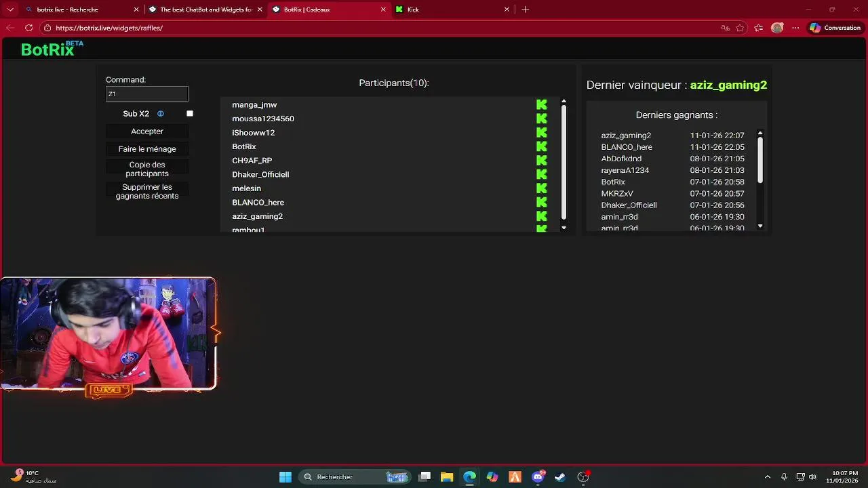Select participant iShooww12
The image size is (868, 488).
[253, 133]
